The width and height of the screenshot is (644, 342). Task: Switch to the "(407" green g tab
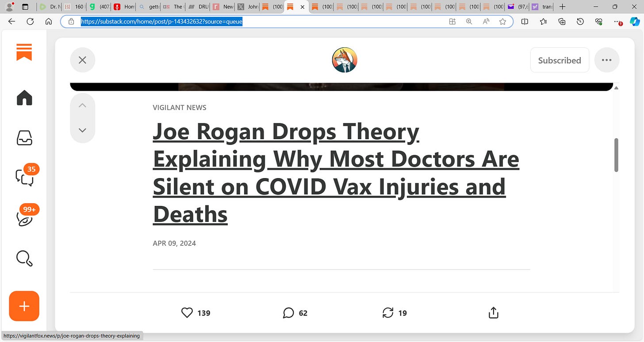(98, 7)
